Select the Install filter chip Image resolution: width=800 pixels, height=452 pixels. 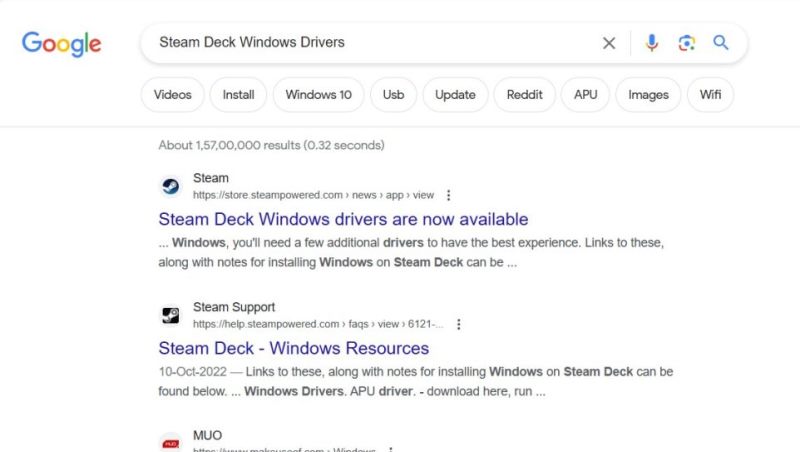pos(238,94)
